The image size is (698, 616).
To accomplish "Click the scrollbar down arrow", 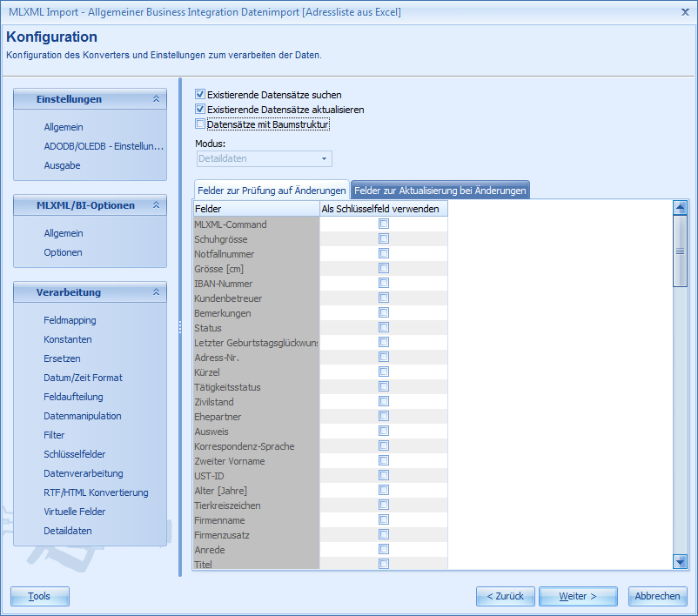I will pos(680,560).
